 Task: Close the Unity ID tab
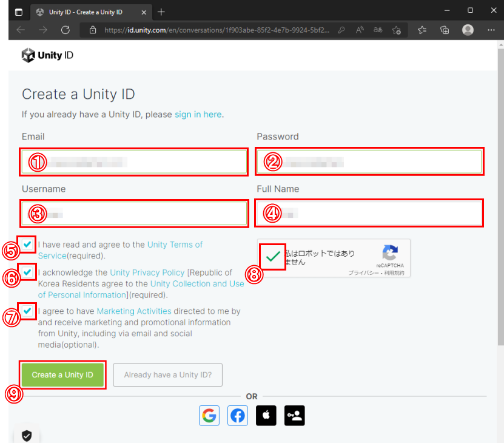pos(144,12)
